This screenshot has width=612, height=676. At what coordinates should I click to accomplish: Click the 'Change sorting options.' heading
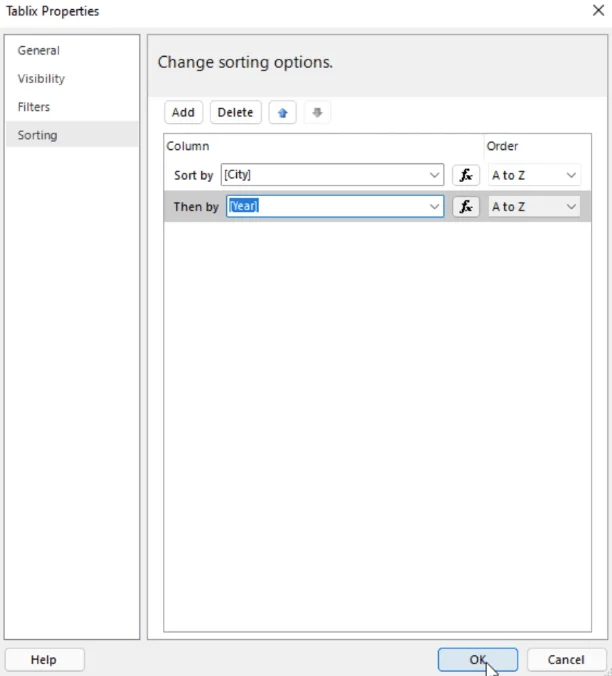coord(245,63)
